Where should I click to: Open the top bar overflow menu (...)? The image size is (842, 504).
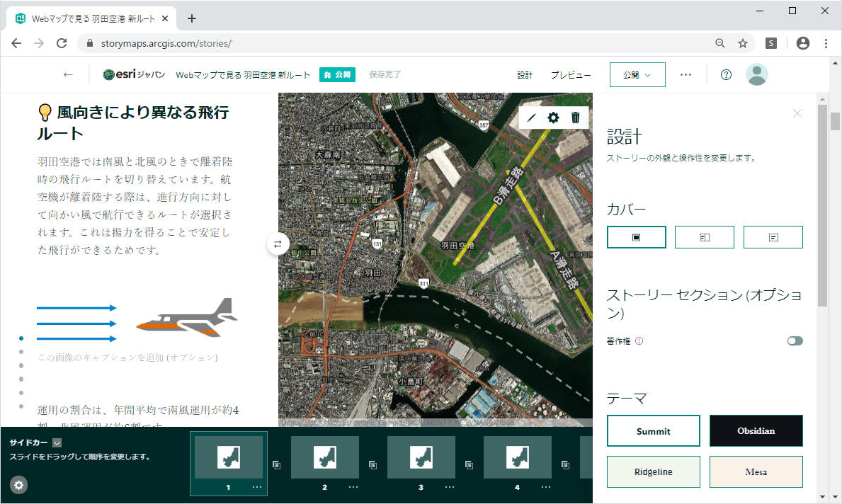pos(685,74)
